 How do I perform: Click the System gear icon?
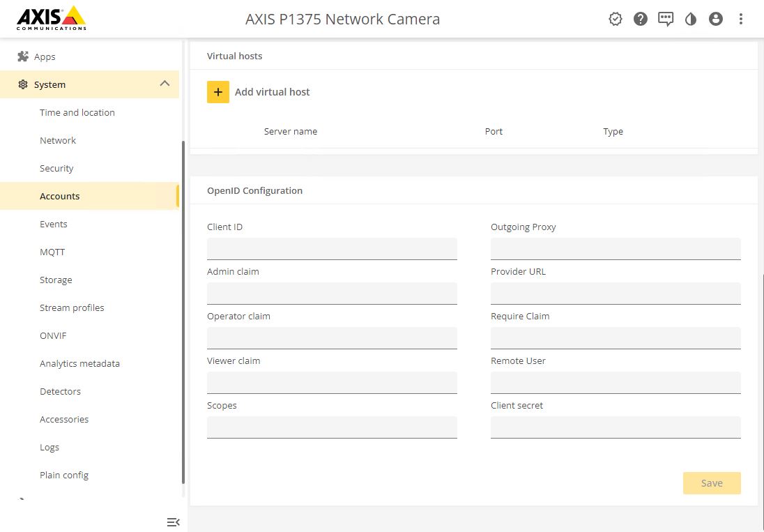click(x=23, y=85)
